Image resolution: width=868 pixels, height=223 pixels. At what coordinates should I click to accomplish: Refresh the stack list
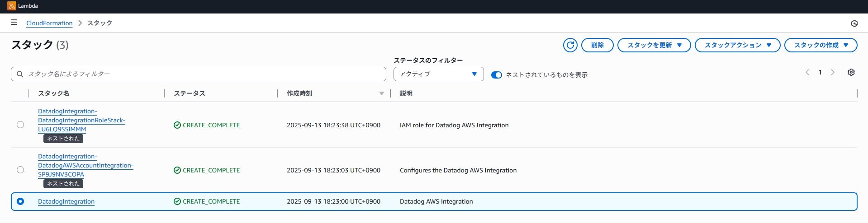pos(570,45)
